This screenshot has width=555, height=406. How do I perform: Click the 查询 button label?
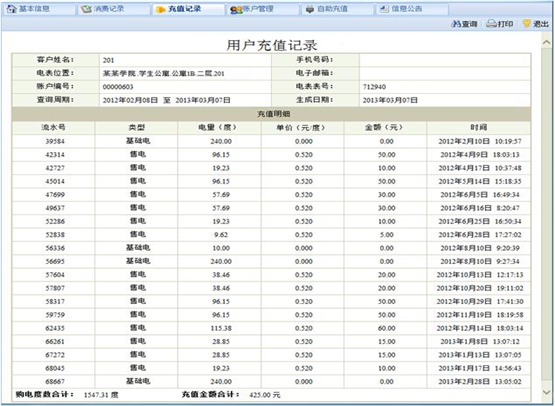click(x=469, y=24)
